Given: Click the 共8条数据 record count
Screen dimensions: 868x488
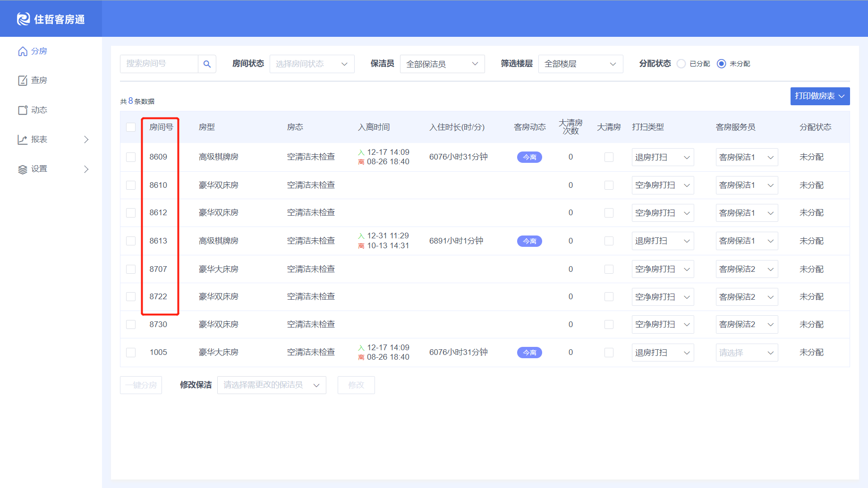Looking at the screenshot, I should coord(137,101).
